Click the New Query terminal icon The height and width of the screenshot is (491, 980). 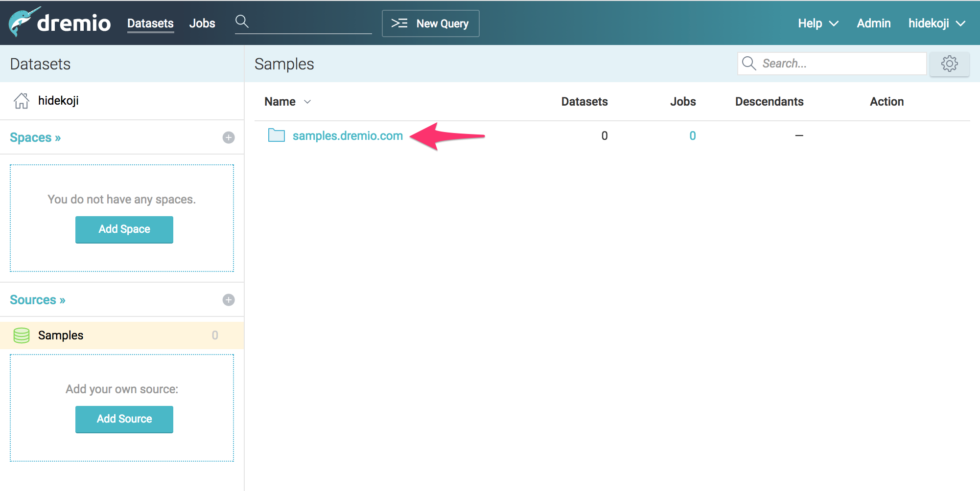point(399,23)
